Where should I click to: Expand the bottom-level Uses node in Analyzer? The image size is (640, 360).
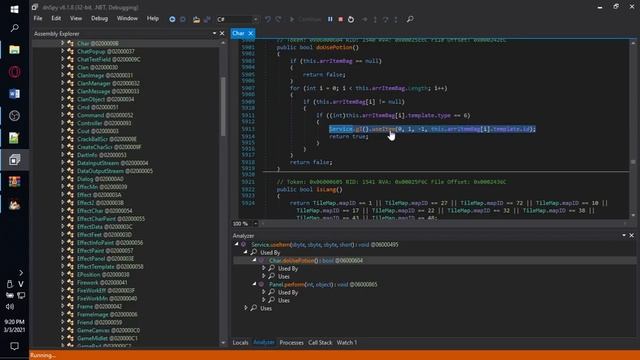(x=246, y=308)
